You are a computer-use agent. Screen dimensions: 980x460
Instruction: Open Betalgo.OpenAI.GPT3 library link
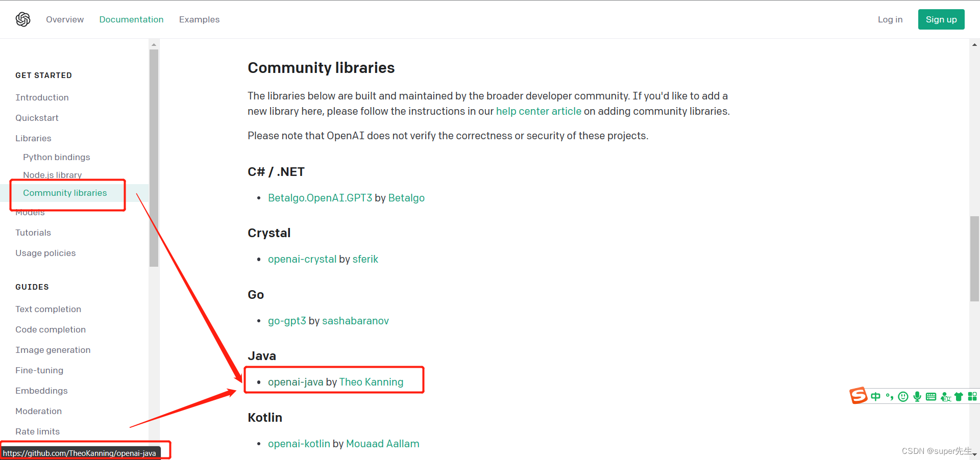pyautogui.click(x=320, y=198)
